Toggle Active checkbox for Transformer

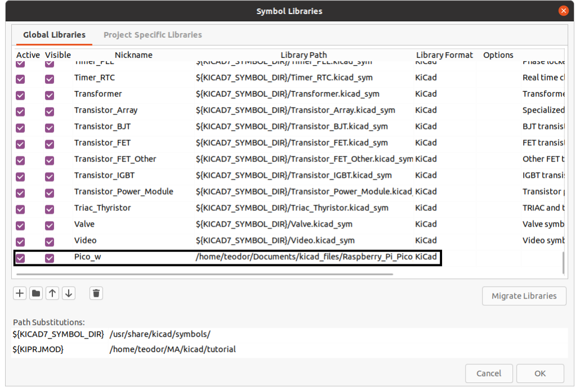20,95
